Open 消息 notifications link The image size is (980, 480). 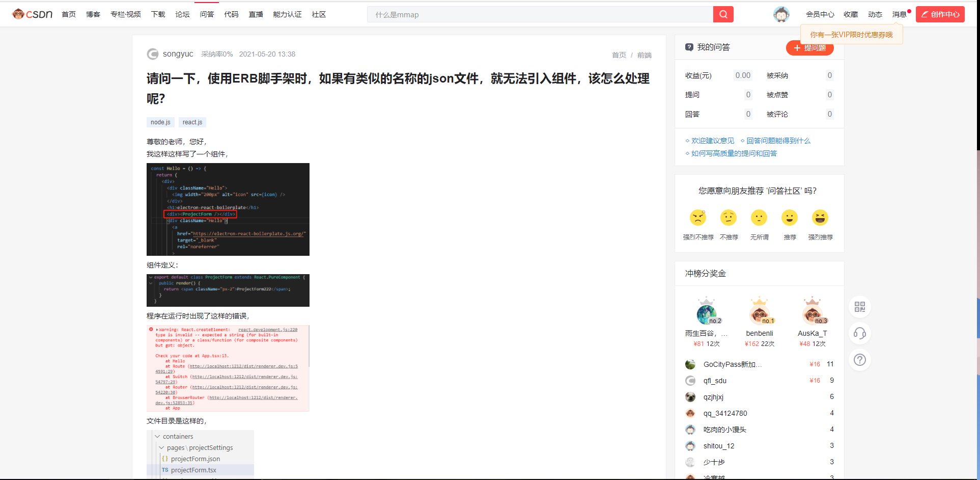(x=900, y=14)
